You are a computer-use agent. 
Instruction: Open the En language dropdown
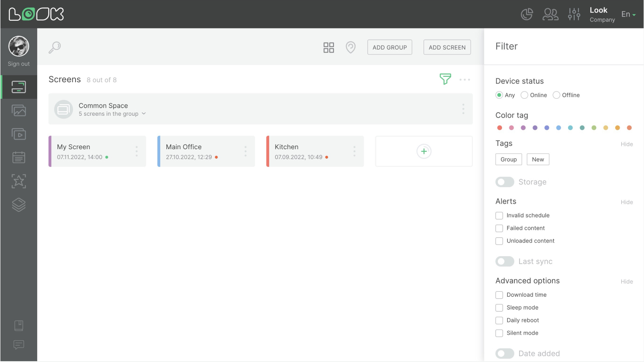628,14
